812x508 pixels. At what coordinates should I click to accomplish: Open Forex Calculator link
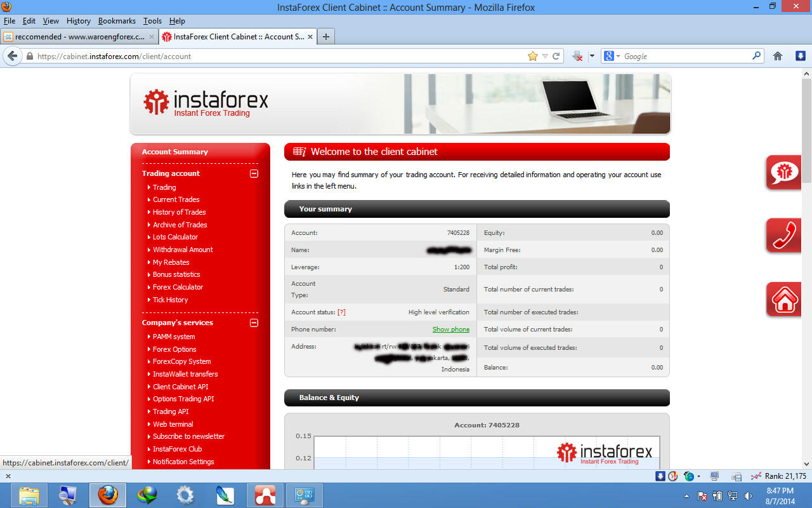point(178,287)
